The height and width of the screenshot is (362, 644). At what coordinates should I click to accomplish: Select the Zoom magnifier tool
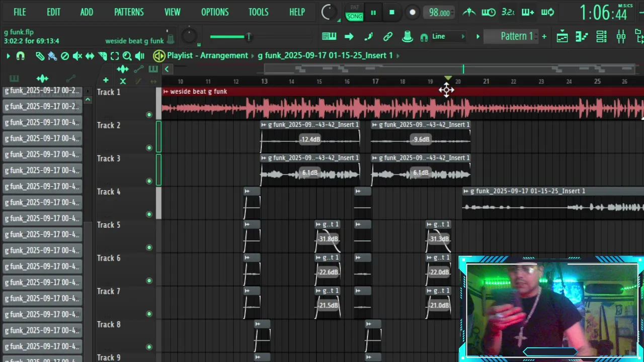(x=127, y=56)
